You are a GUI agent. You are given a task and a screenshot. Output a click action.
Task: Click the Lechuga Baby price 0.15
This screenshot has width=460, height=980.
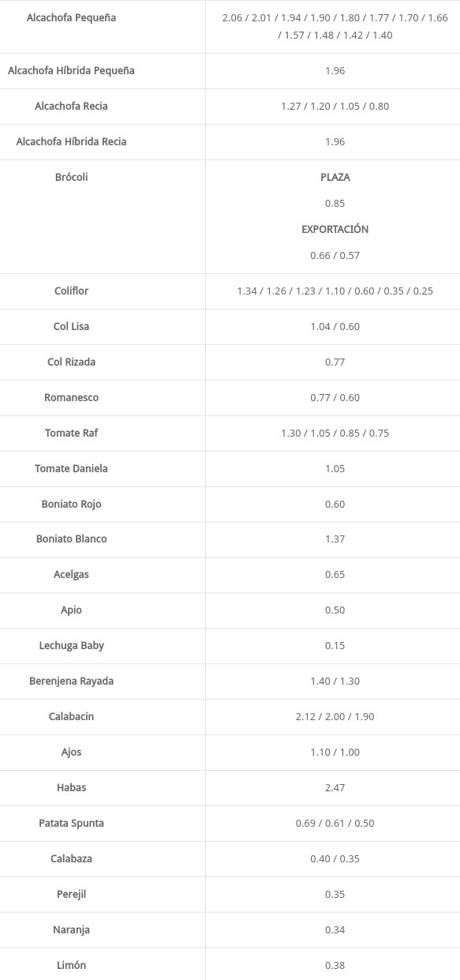[335, 645]
